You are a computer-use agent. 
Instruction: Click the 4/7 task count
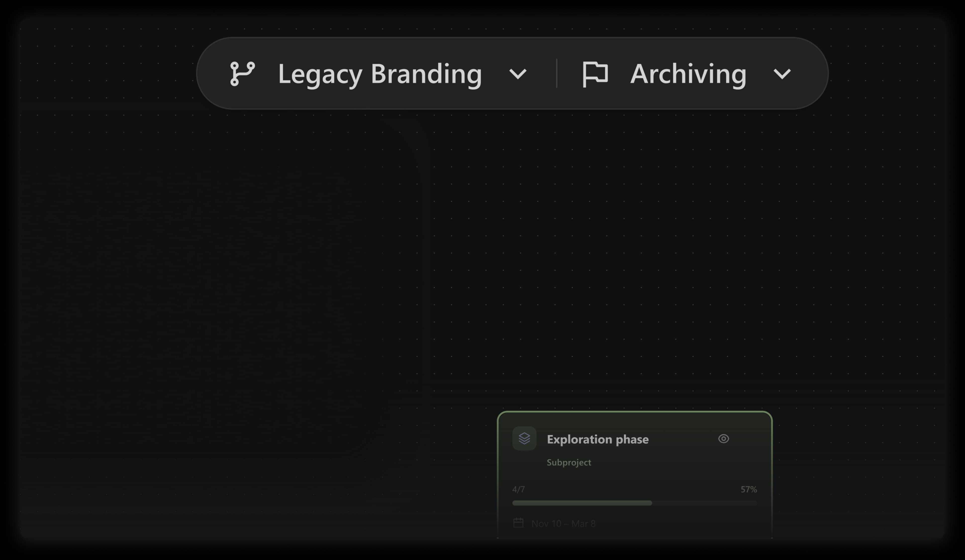pos(518,489)
